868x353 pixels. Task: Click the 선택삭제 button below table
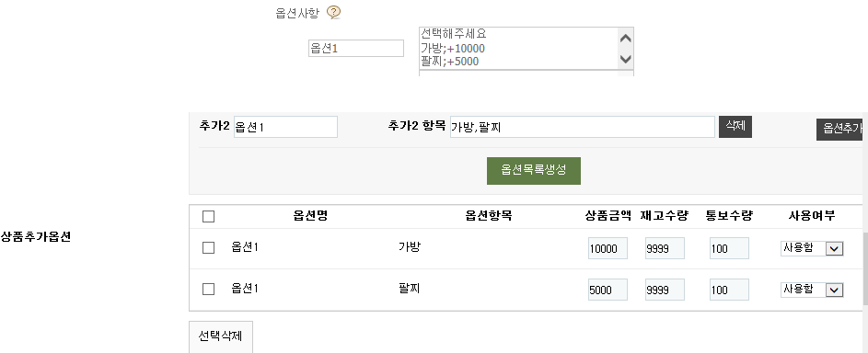pos(221,336)
